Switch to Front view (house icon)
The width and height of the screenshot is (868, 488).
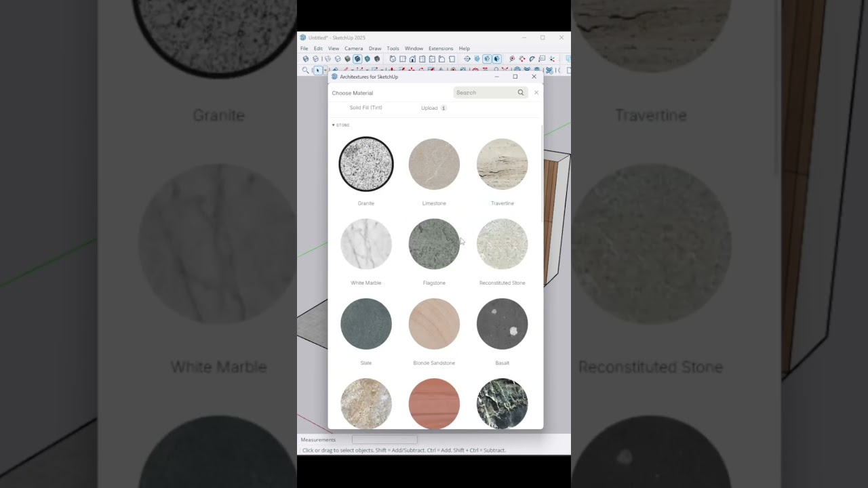point(412,59)
